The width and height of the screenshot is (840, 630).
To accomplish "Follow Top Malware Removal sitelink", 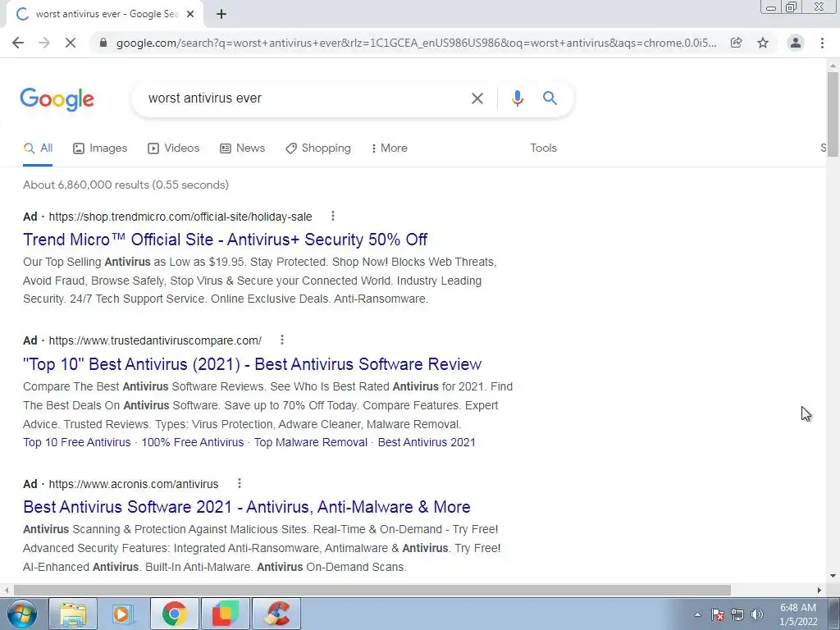I will (311, 442).
